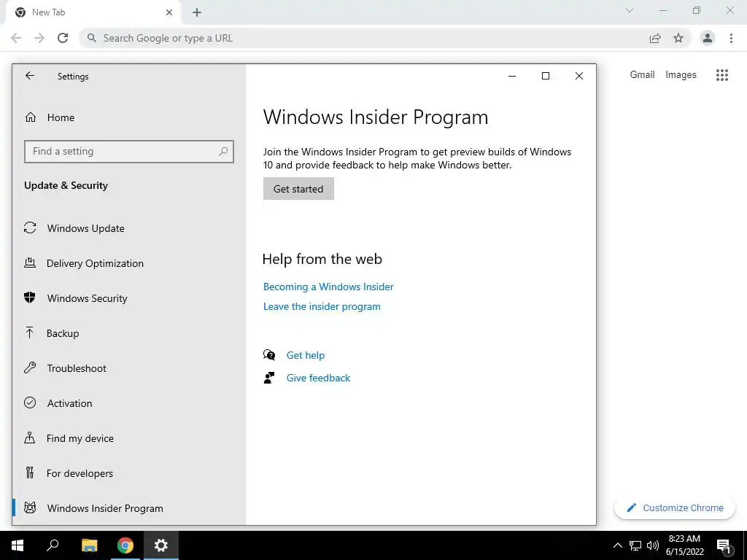This screenshot has height=560, width=747.
Task: Click the Get started button
Action: [x=298, y=189]
